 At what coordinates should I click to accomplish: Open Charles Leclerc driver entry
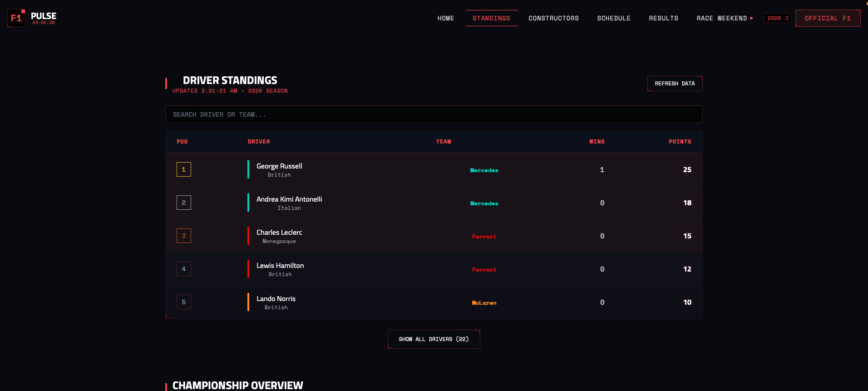pos(279,233)
